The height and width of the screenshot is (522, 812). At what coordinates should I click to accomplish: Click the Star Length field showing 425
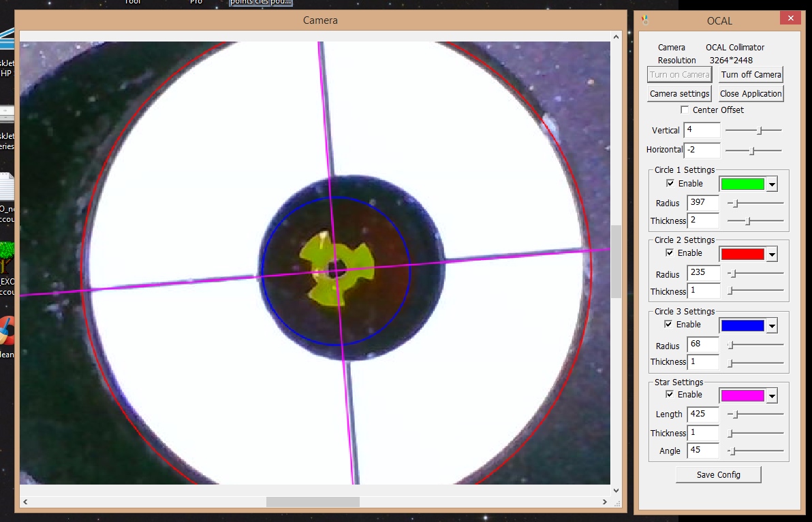[x=703, y=414]
